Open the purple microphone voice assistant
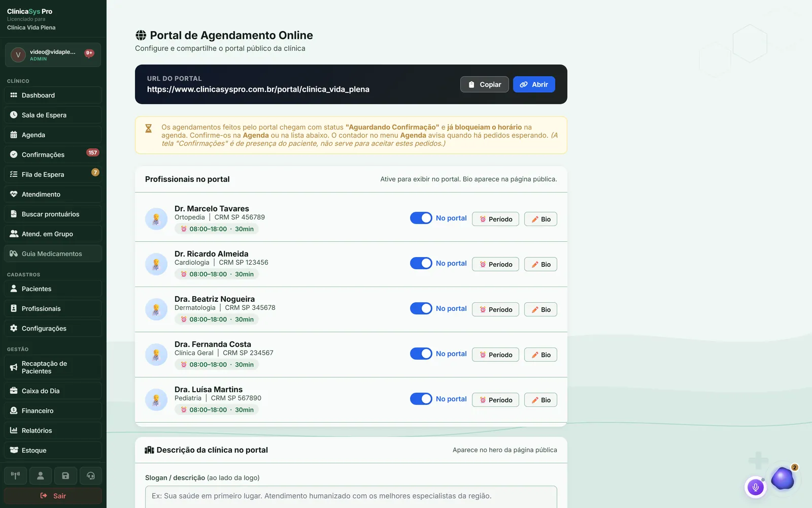The image size is (812, 508). (755, 488)
